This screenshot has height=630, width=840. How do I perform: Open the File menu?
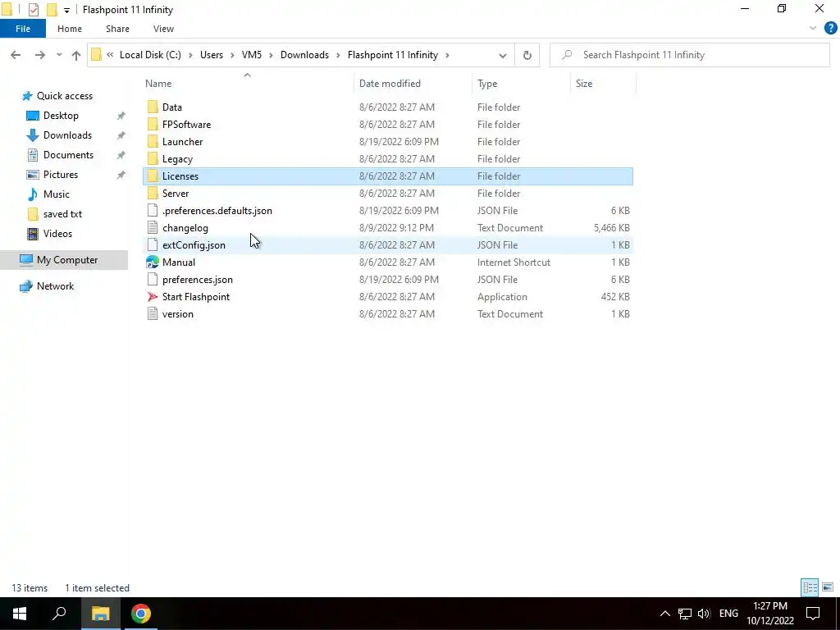click(23, 29)
